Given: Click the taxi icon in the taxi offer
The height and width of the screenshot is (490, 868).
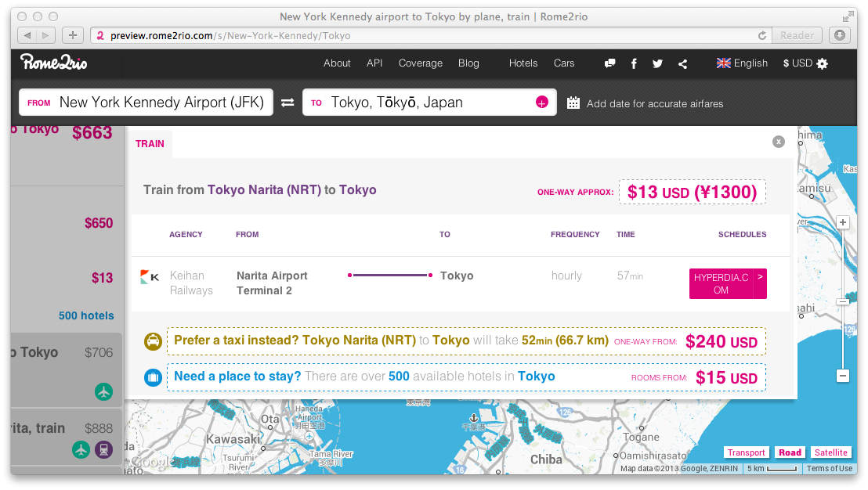Looking at the screenshot, I should click(x=154, y=341).
